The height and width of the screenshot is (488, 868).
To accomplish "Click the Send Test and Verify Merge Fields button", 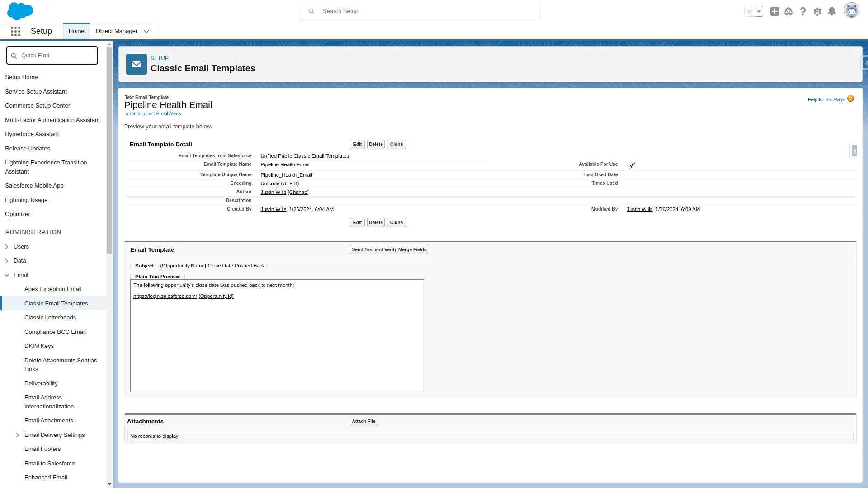I will pyautogui.click(x=389, y=249).
